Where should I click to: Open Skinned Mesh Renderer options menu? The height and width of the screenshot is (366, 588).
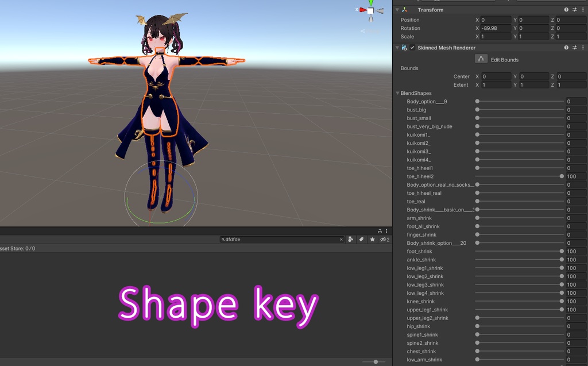583,48
